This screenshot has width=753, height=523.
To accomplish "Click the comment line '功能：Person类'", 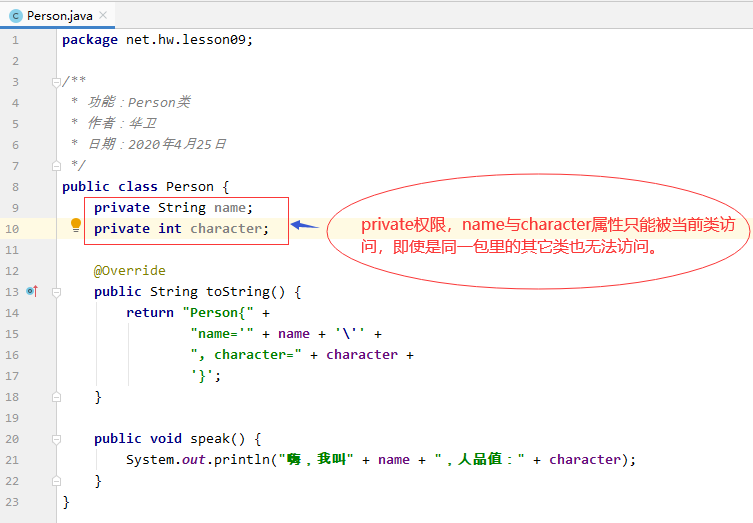I will click(139, 102).
